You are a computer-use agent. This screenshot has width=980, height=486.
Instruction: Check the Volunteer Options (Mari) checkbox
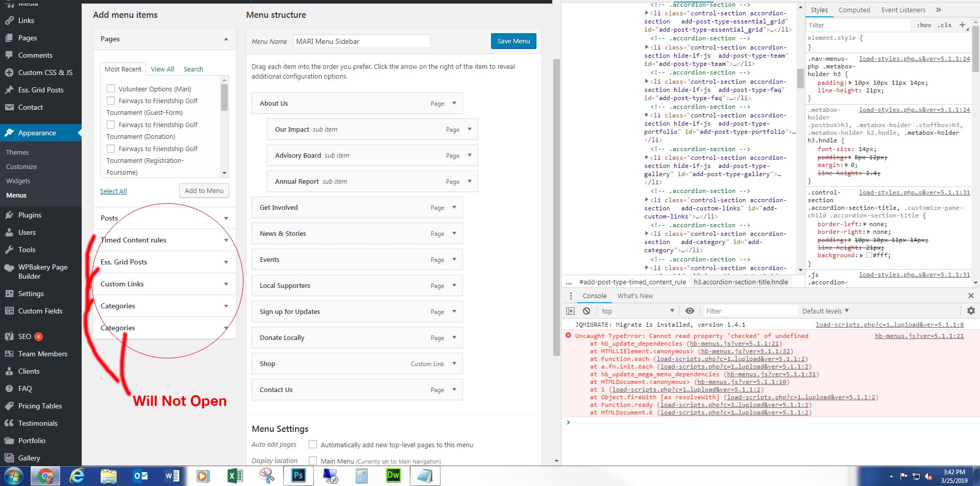click(111, 89)
